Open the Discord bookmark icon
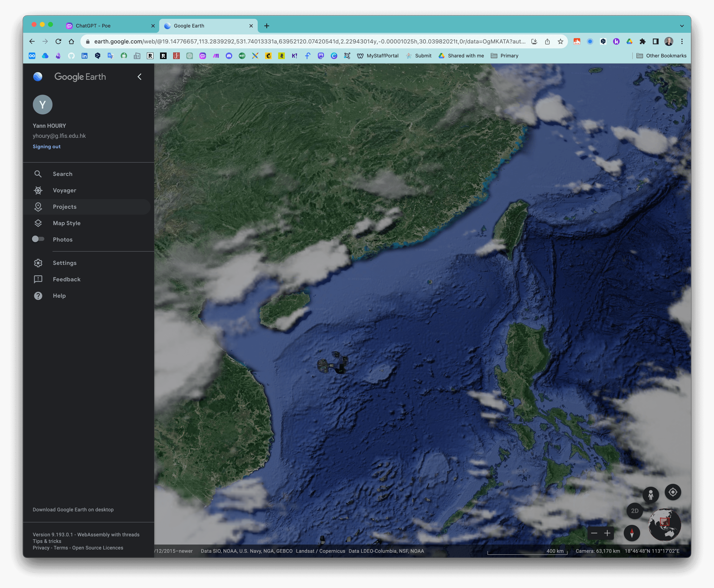This screenshot has height=588, width=714. (x=229, y=56)
